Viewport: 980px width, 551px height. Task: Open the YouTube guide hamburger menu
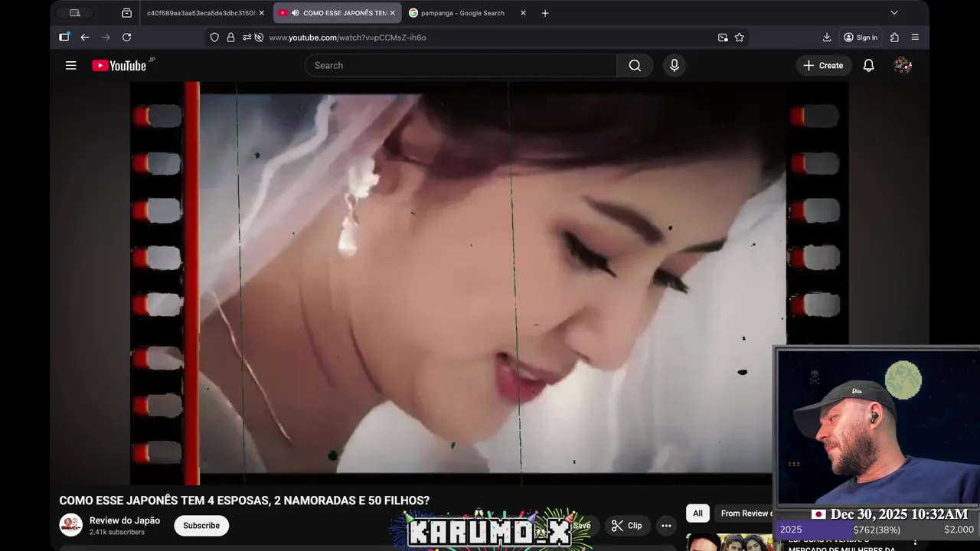[x=71, y=66]
